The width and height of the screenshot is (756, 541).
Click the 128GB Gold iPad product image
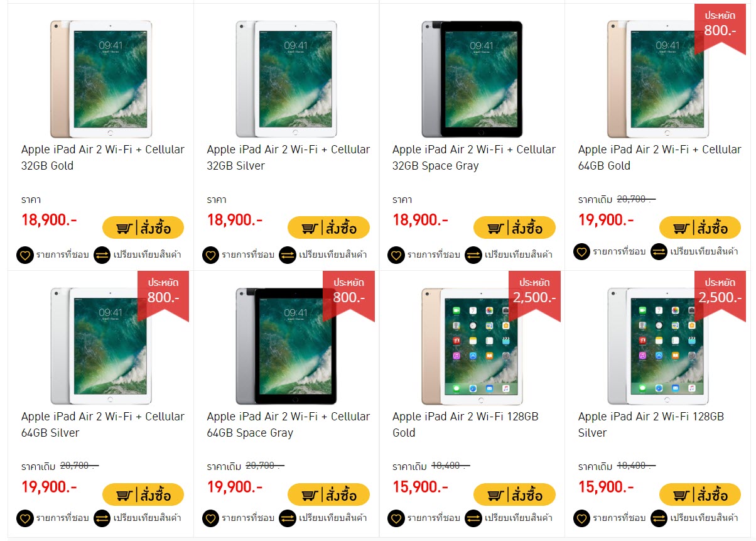[472, 346]
